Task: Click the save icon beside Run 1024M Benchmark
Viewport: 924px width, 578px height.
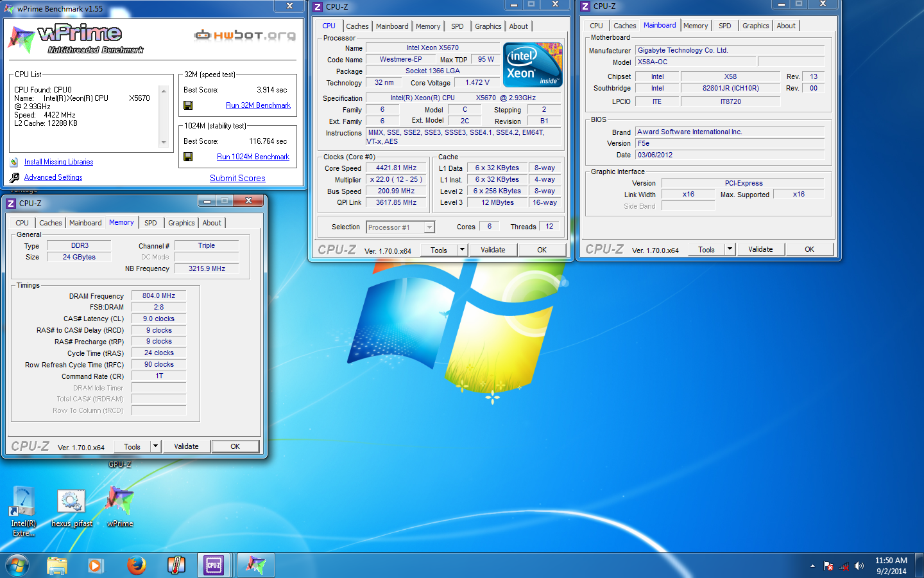Action: (x=188, y=157)
